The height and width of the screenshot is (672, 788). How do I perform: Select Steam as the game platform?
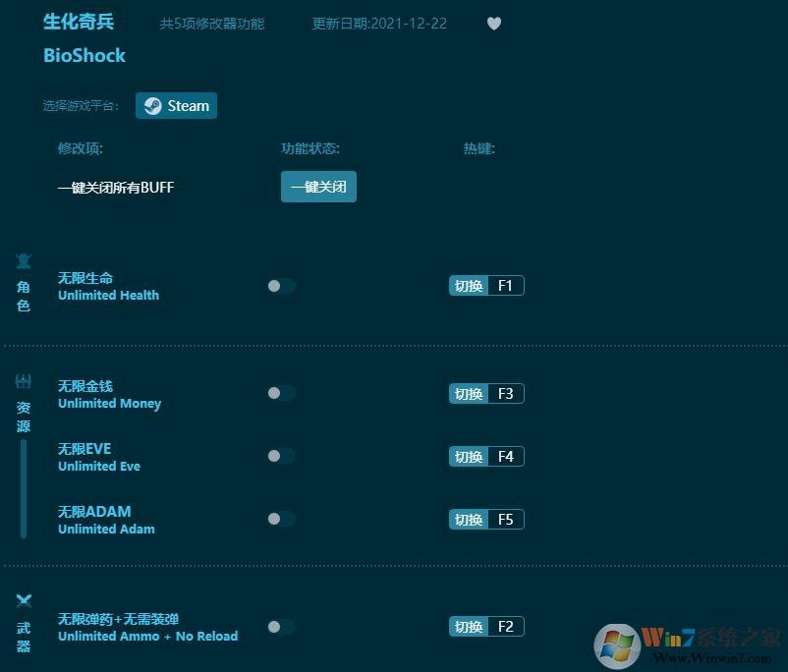pos(176,105)
